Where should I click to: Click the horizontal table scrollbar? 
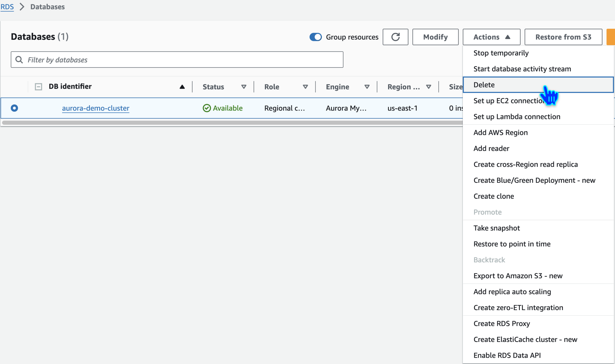tap(232, 123)
